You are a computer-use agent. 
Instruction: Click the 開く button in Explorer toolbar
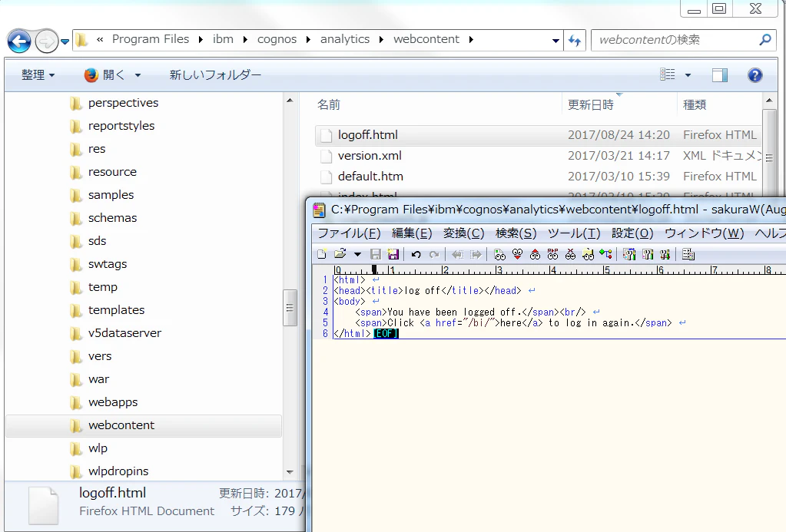[104, 75]
